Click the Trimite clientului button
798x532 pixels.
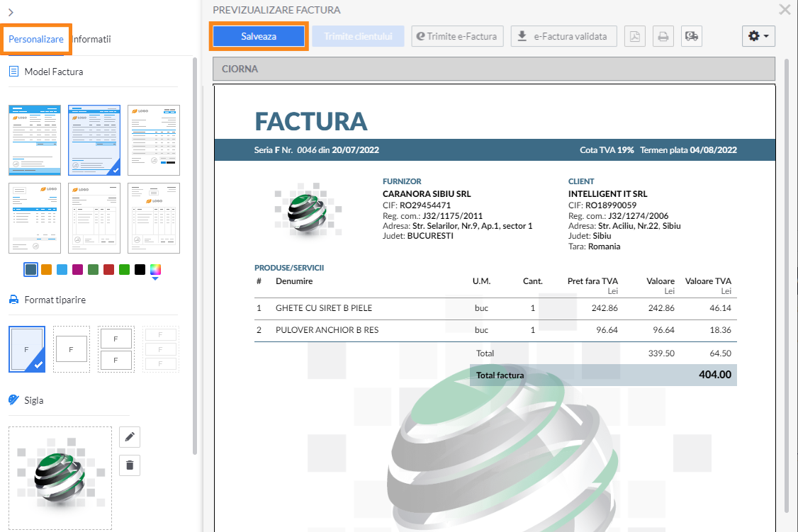coord(359,36)
